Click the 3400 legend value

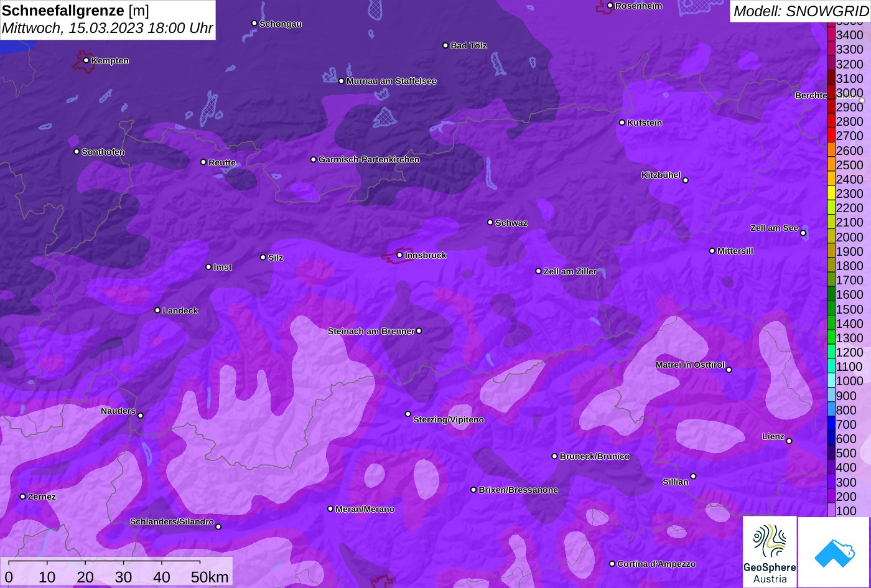pos(850,35)
